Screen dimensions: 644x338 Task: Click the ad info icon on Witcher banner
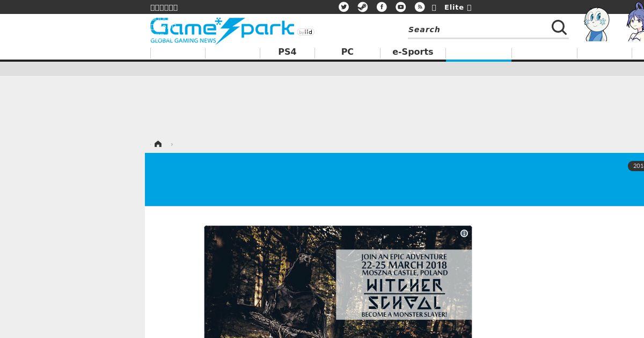tap(464, 233)
